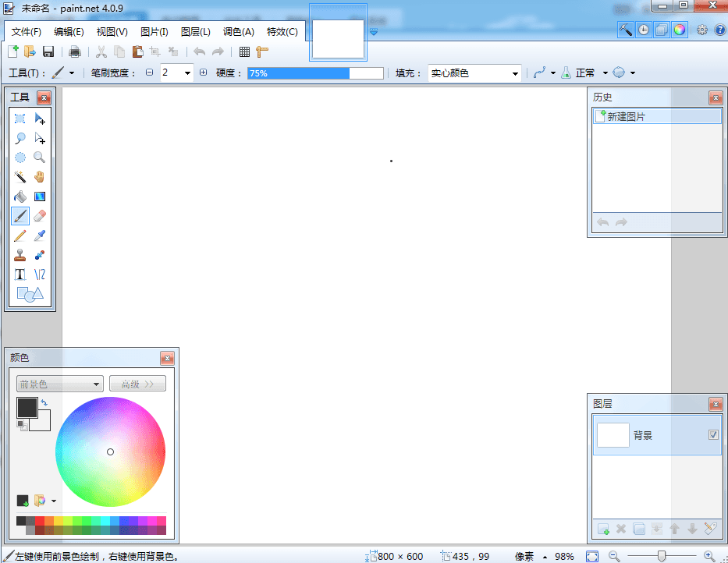Open the 特效(C) menu
This screenshot has width=728, height=563.
282,32
